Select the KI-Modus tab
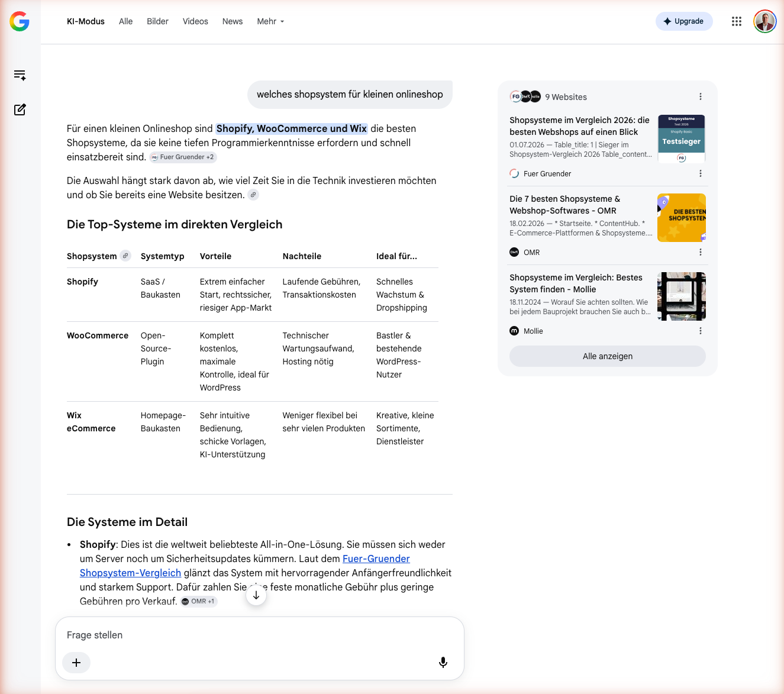 click(86, 21)
